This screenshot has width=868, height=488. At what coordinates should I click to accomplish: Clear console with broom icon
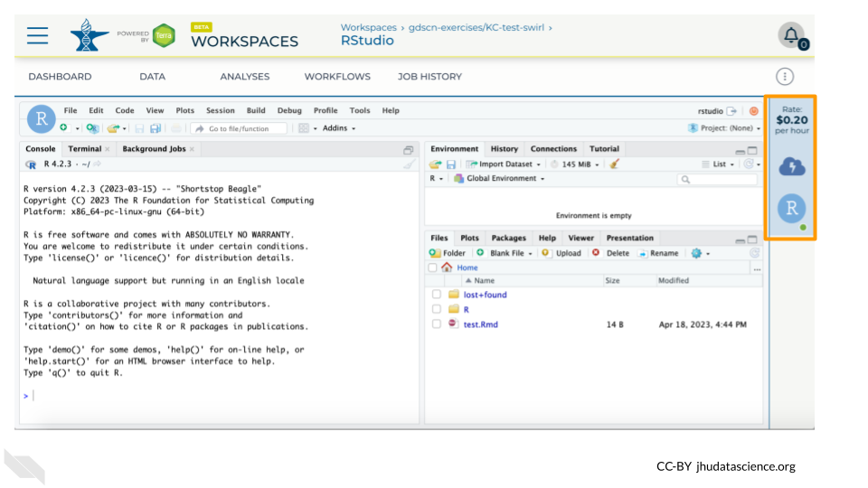(409, 164)
